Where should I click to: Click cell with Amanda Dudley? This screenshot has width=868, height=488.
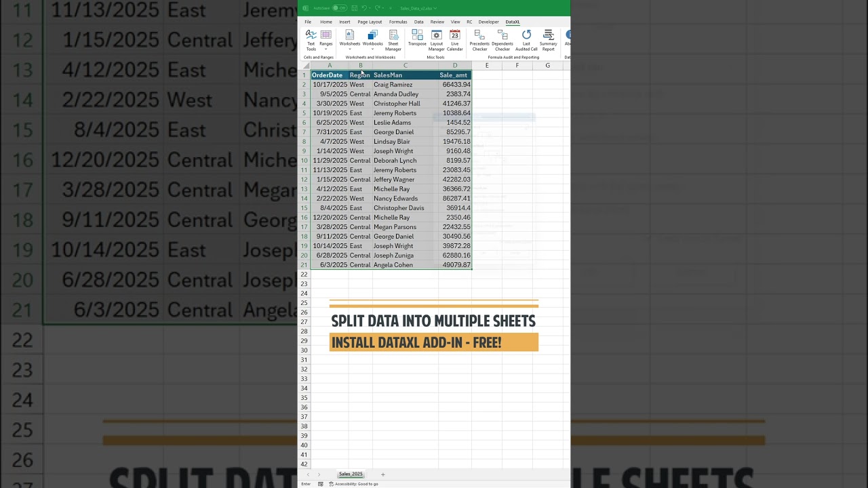(406, 94)
